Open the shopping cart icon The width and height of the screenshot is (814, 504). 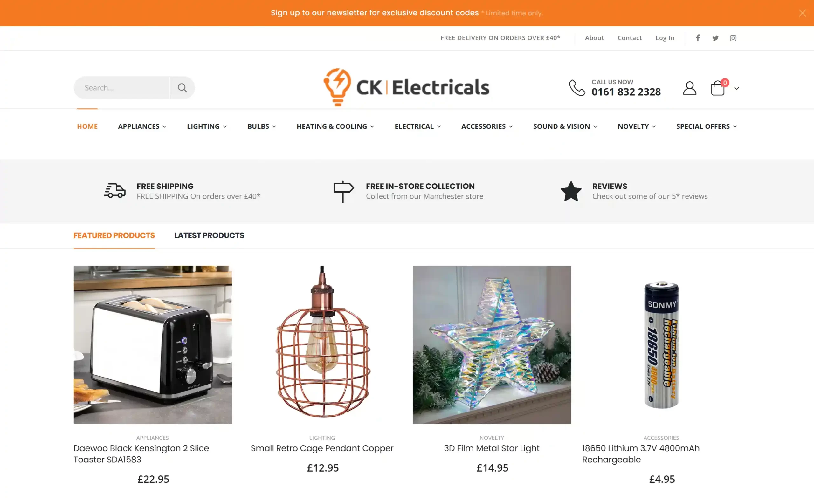[718, 88]
